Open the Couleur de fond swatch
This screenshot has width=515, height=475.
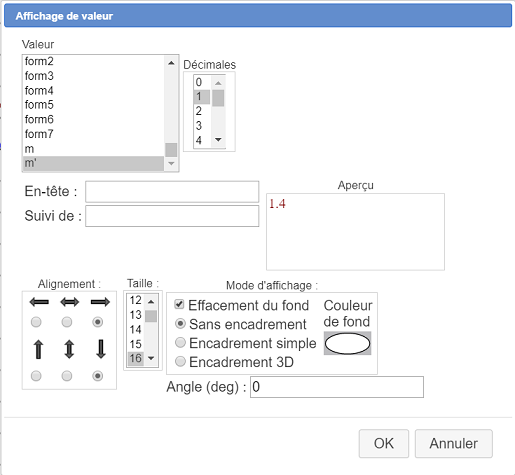point(347,343)
